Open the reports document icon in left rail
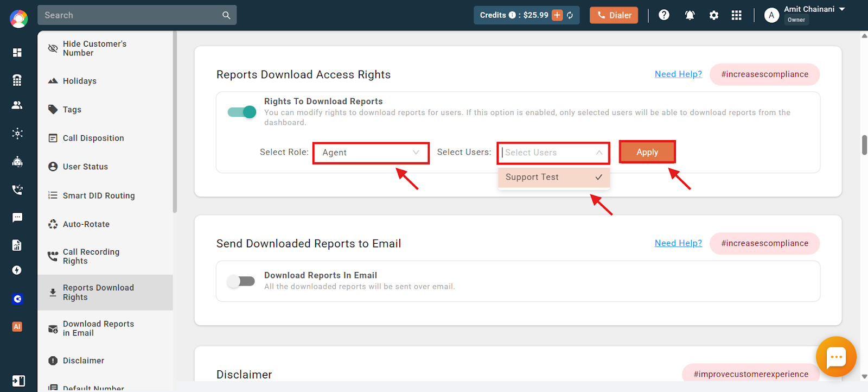The image size is (868, 392). (17, 245)
